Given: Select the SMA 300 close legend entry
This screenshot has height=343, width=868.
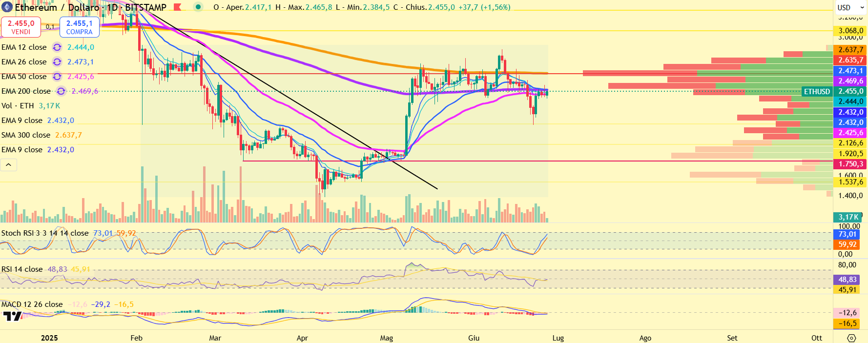Looking at the screenshot, I should point(26,135).
